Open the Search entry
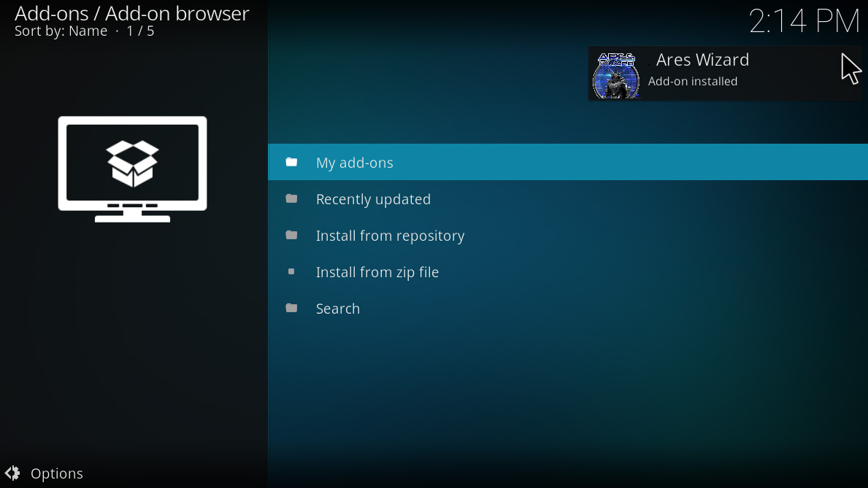Screen dimensions: 868x488 pyautogui.click(x=338, y=308)
